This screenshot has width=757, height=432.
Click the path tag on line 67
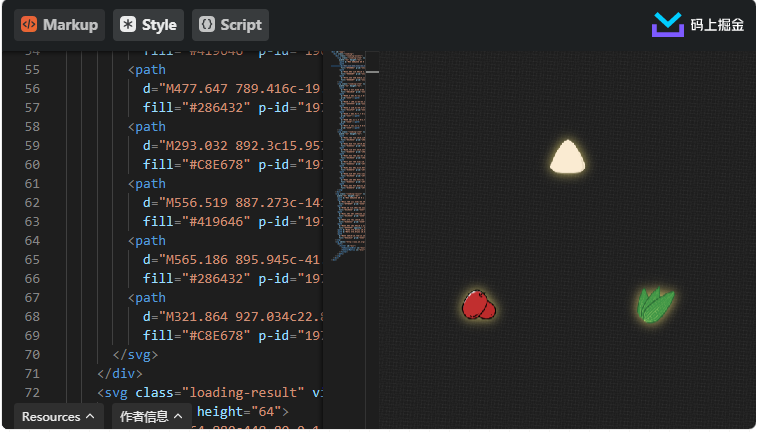pos(147,298)
